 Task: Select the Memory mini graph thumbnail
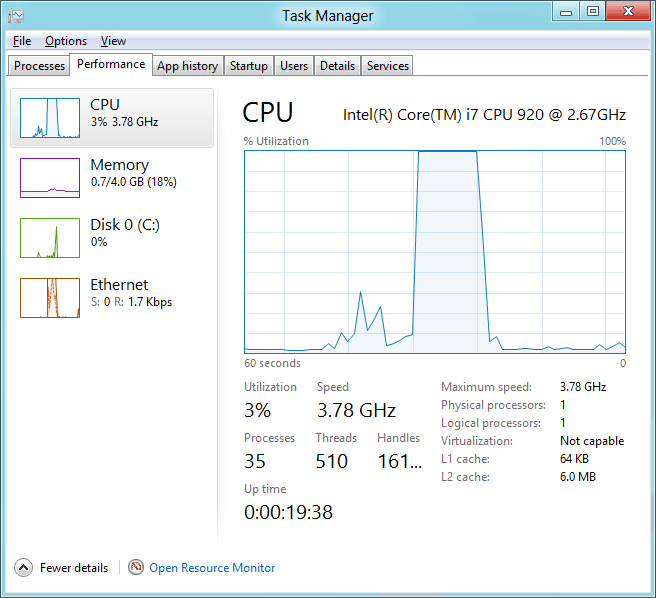50,178
